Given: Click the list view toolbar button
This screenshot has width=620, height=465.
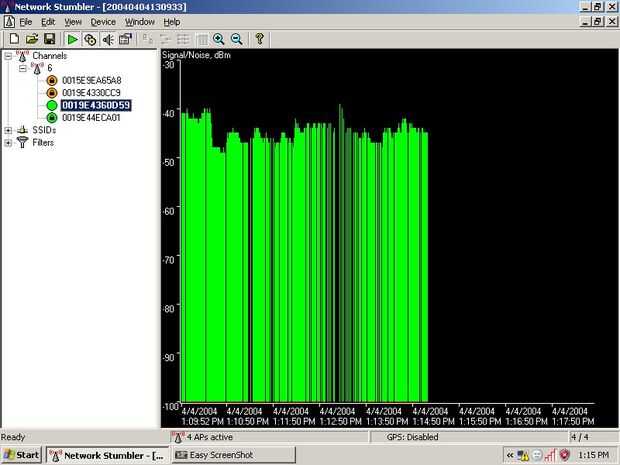Looking at the screenshot, I should coord(183,39).
